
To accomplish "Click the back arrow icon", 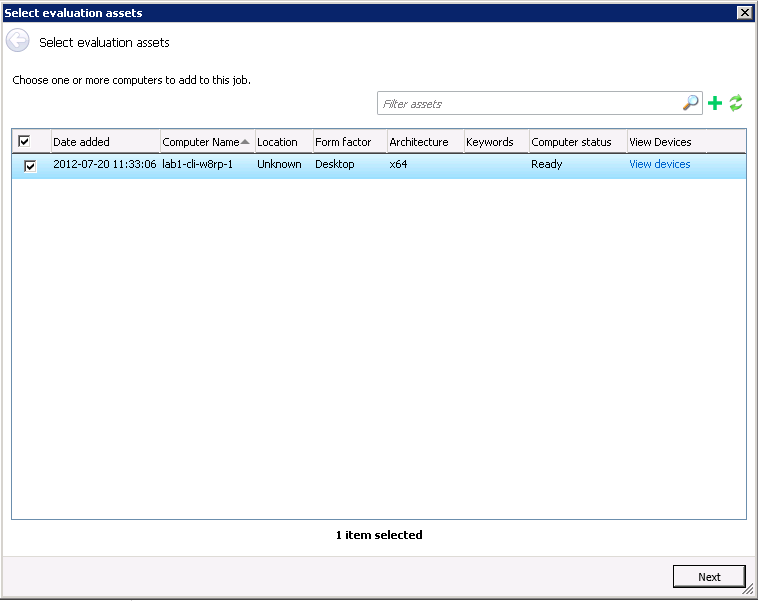I will click(17, 41).
